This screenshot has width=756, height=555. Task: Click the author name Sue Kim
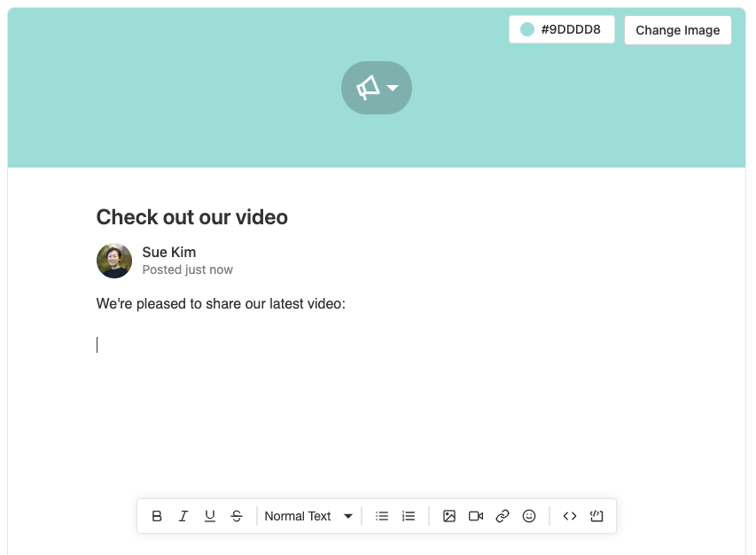(168, 253)
